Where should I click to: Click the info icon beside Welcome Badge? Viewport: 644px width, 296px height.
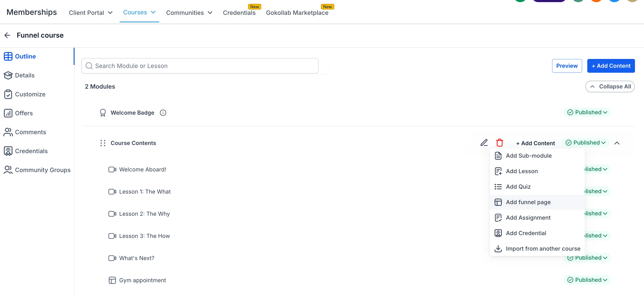coord(163,113)
